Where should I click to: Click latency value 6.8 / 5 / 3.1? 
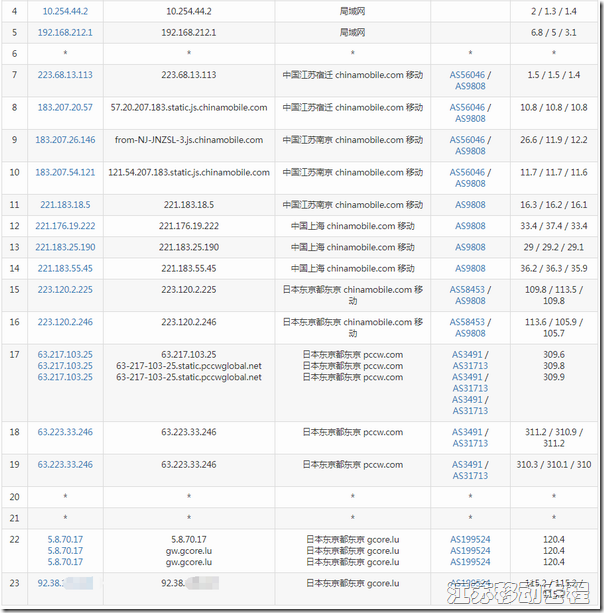[554, 32]
